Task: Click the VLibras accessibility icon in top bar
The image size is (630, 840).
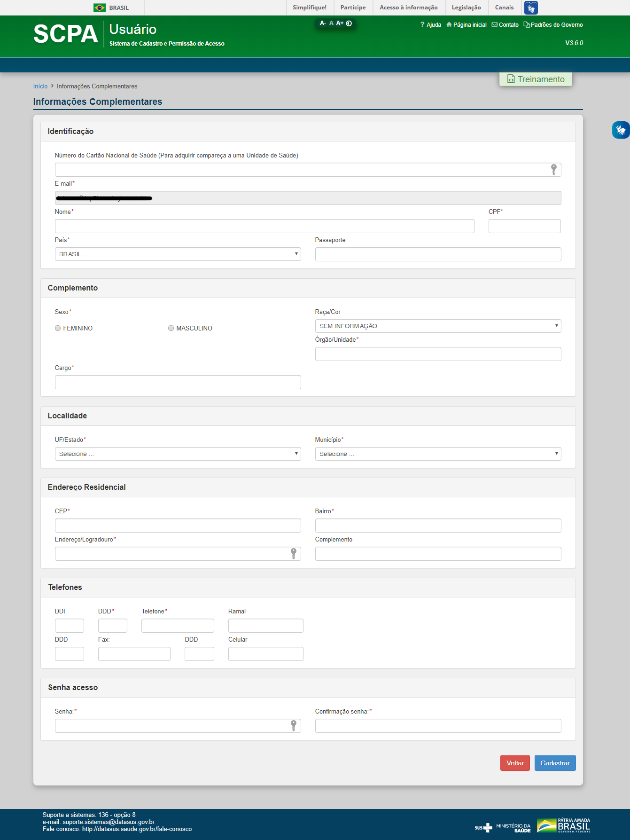Action: pos(531,8)
